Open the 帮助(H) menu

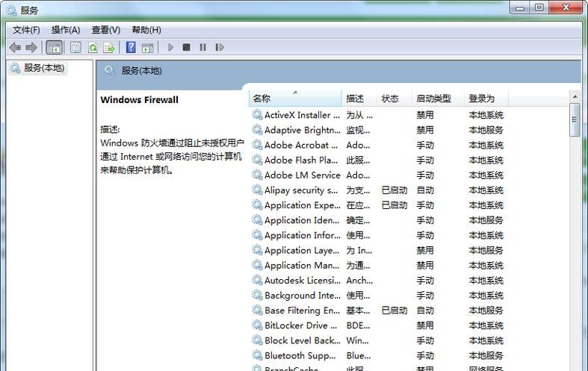point(146,30)
